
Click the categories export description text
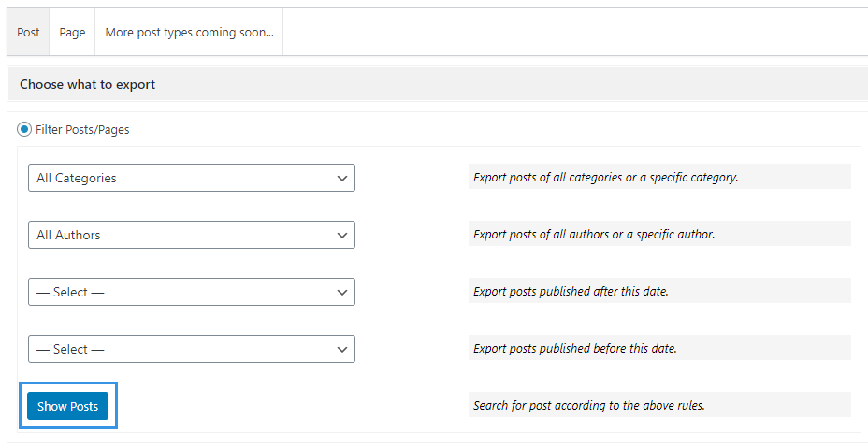point(605,177)
